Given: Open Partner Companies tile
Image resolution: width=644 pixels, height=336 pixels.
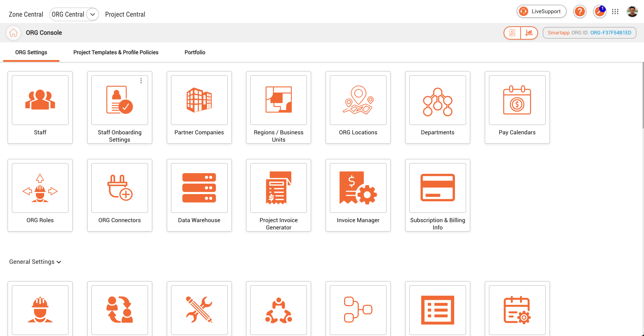Looking at the screenshot, I should 199,107.
